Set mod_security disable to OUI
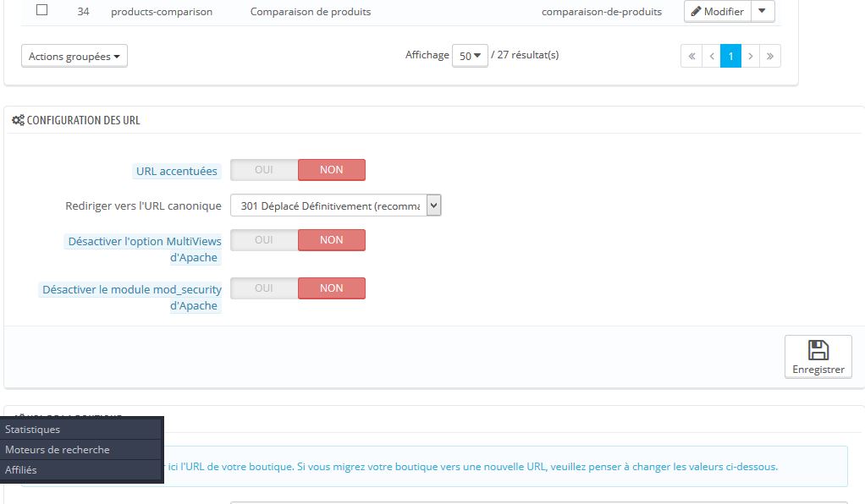 264,288
